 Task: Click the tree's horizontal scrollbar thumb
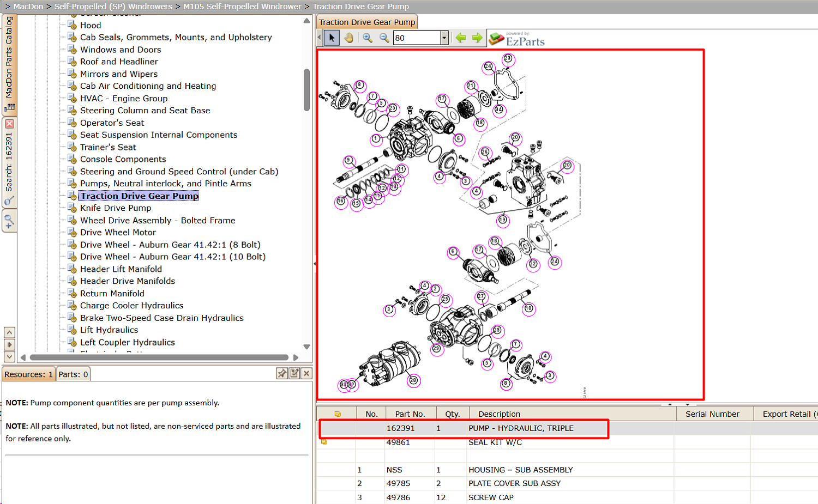(x=159, y=357)
